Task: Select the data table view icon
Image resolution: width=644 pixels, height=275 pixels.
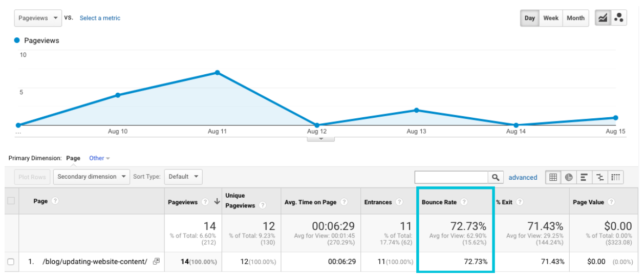Action: point(553,177)
